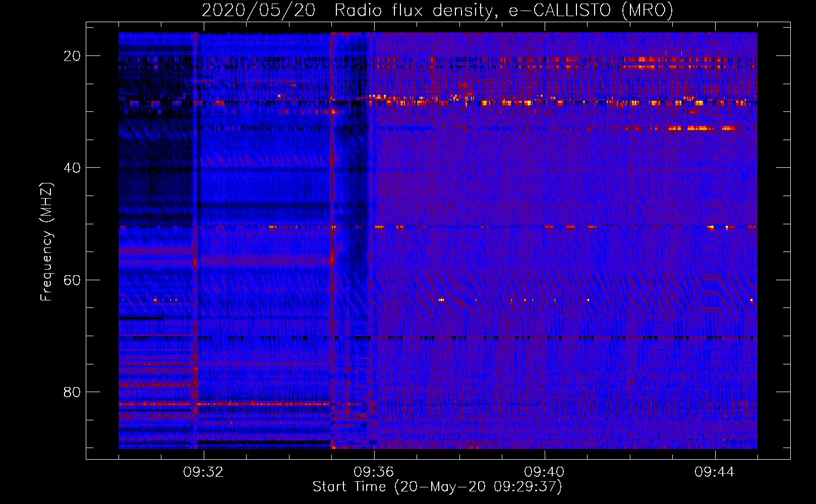This screenshot has height=504, width=816.
Task: Click the 80 frequency tick label
Action: pos(72,392)
